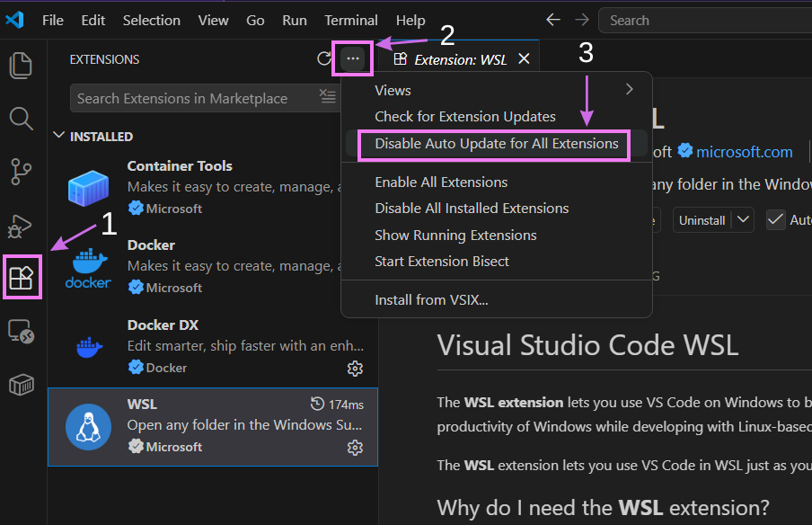This screenshot has height=525, width=812.
Task: Click the Visual Studio Code WSL heading
Action: point(587,345)
